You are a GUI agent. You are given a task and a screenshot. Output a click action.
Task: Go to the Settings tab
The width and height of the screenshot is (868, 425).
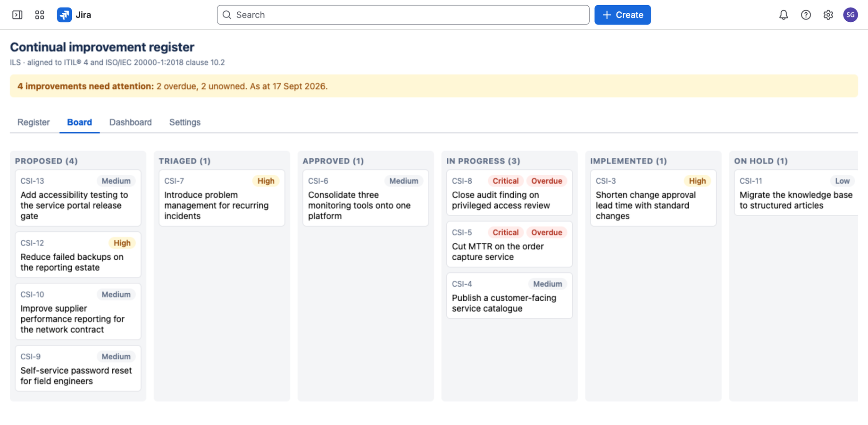185,122
